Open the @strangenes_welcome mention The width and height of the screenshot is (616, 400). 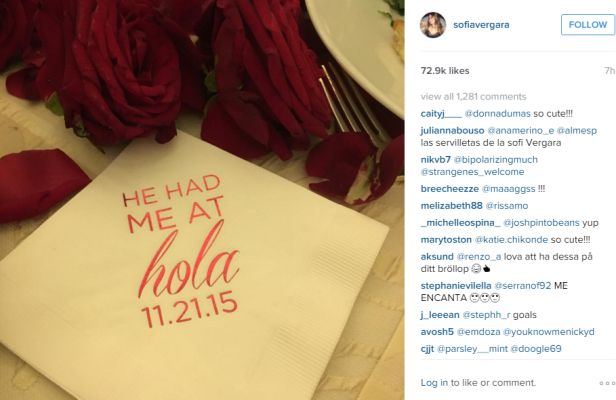click(x=472, y=172)
